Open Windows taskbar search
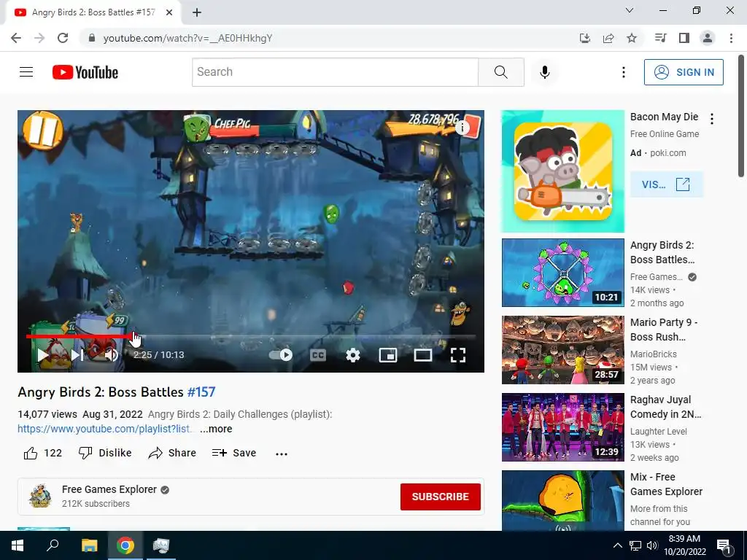Image resolution: width=747 pixels, height=560 pixels. (53, 545)
